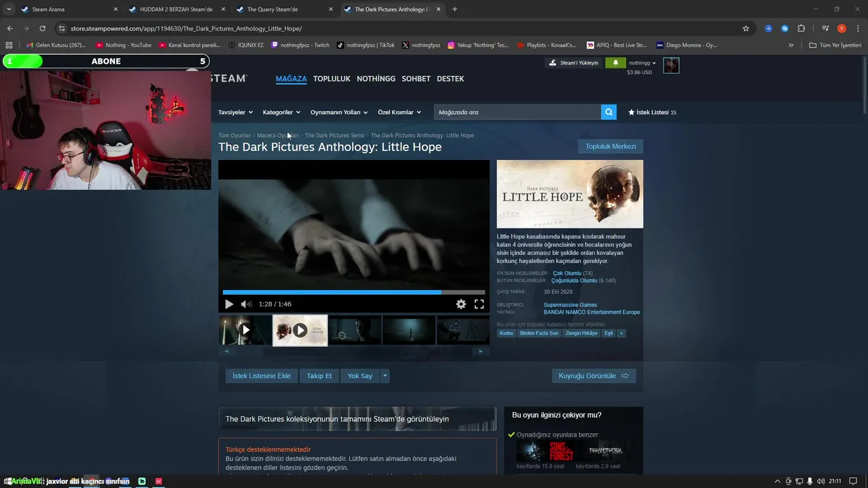Close the 'The Quarry Steam'de' tab

[330, 9]
